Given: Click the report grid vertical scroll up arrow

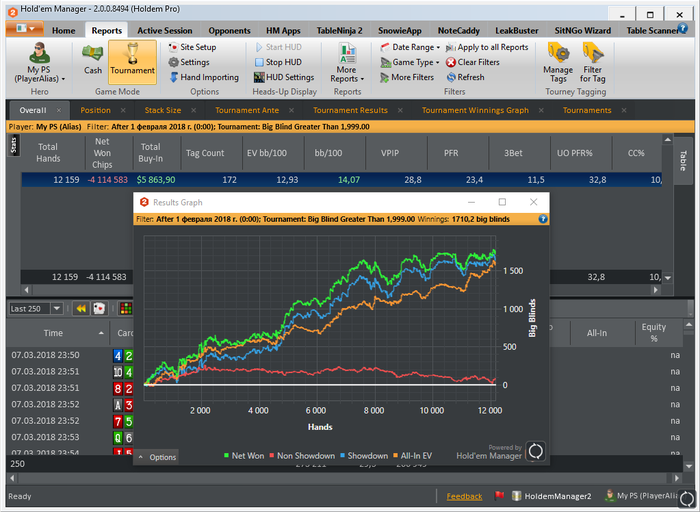Looking at the screenshot, I should click(x=667, y=140).
